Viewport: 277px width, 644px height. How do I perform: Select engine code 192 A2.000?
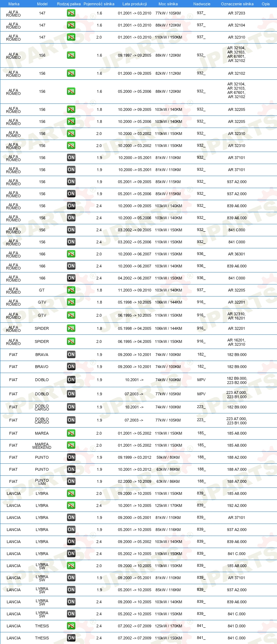tap(237, 505)
